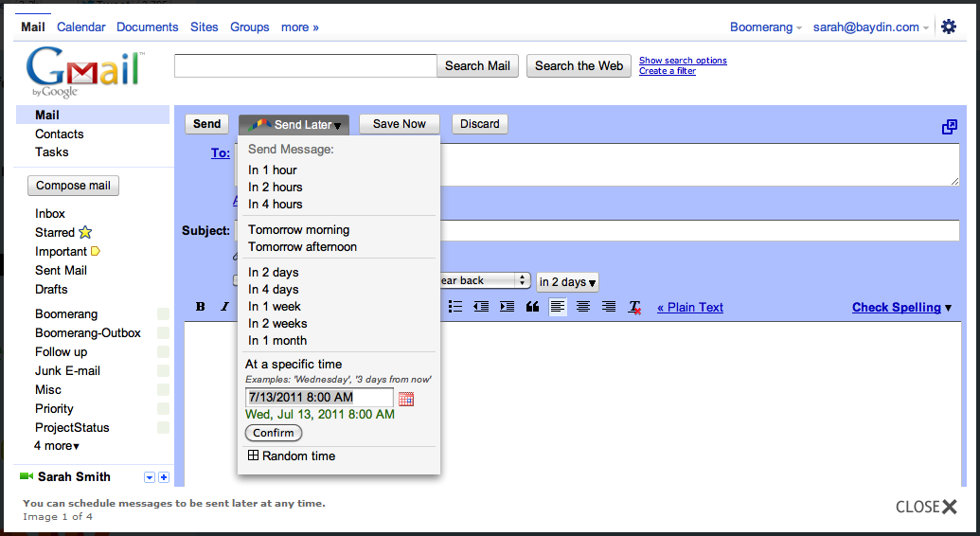This screenshot has width=980, height=536.
Task: Click the Bold formatting icon
Action: 200,307
